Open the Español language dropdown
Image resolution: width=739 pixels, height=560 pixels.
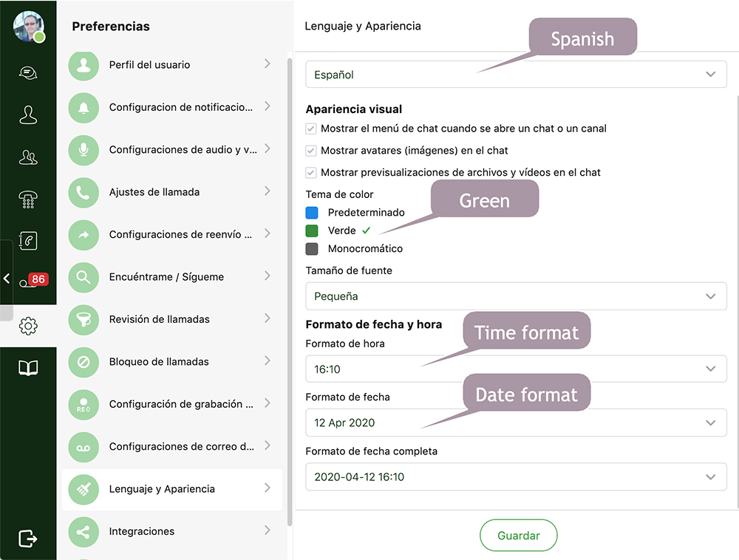pos(516,74)
